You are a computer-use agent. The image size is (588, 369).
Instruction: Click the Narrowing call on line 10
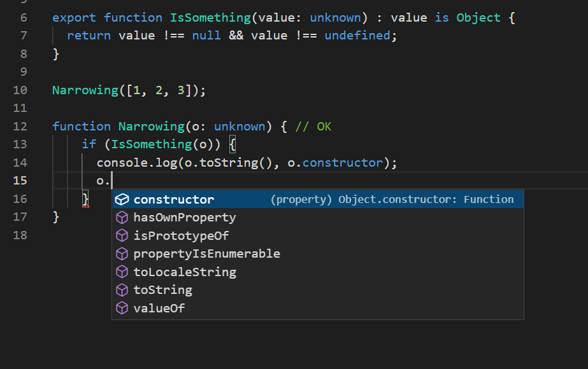[85, 90]
